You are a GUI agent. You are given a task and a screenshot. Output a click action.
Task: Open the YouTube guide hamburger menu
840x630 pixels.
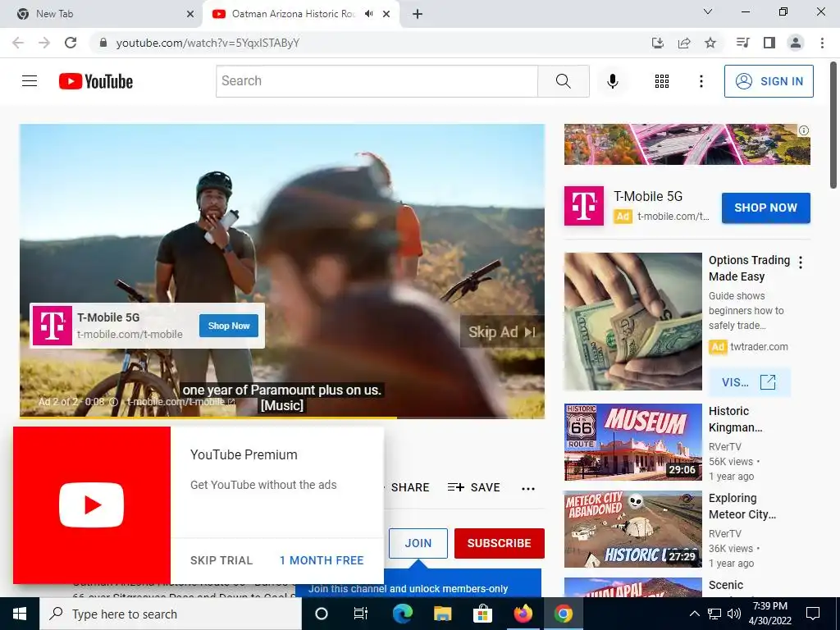[30, 81]
